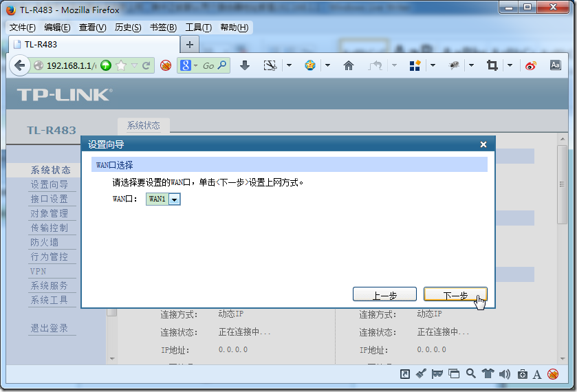Expand dropdown next to star badge icon

327,65
